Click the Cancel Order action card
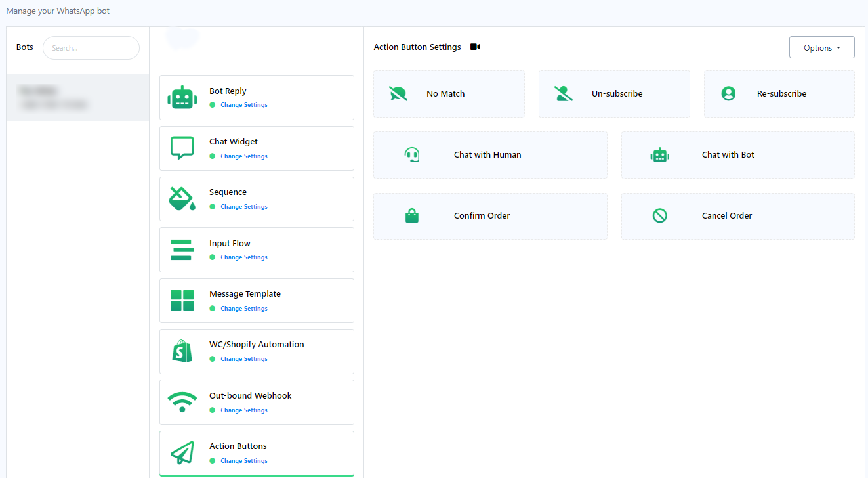The height and width of the screenshot is (478, 868). tap(737, 216)
